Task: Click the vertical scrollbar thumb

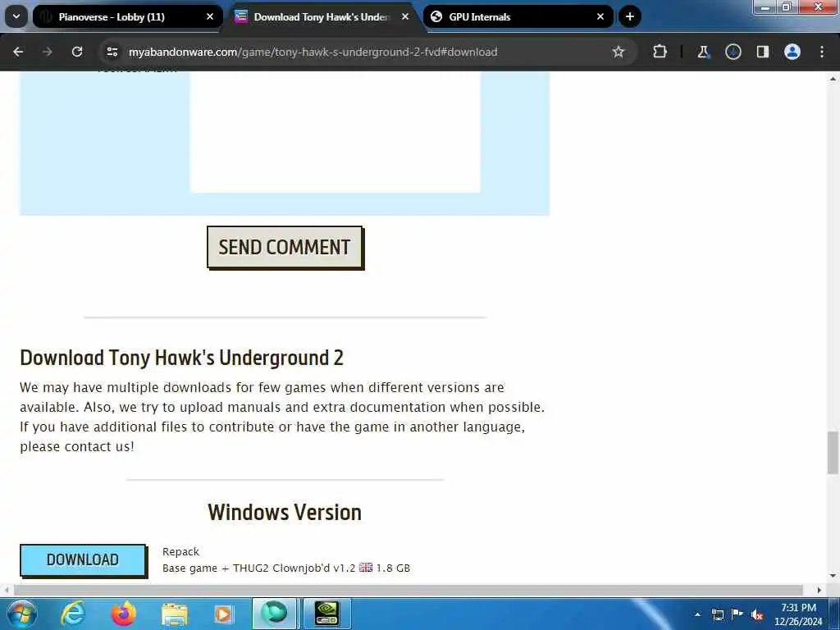Action: click(x=833, y=453)
